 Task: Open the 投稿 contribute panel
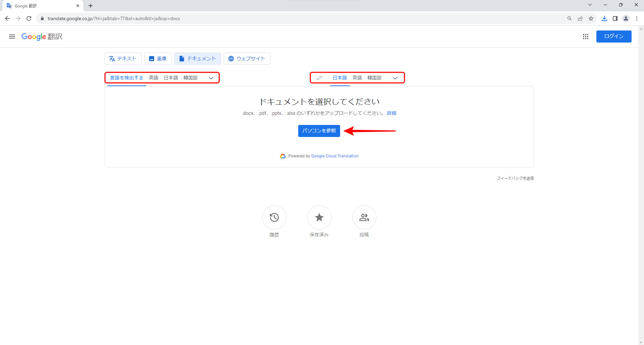click(364, 217)
